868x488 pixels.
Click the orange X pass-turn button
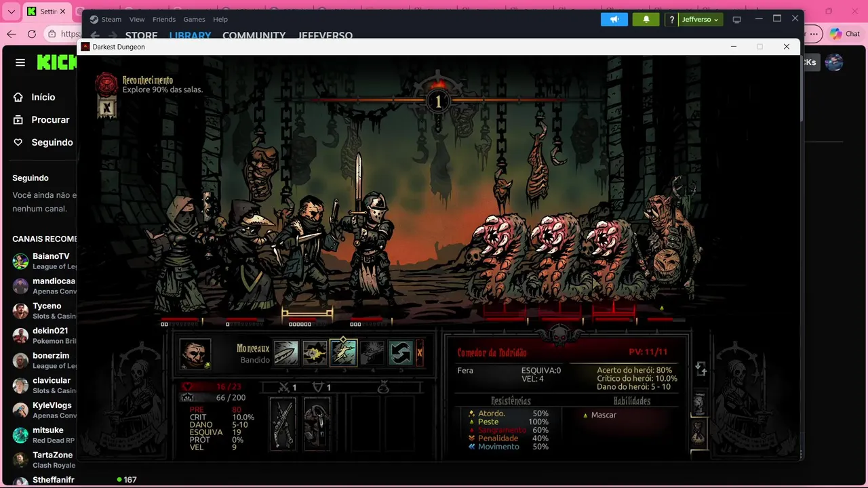[420, 353]
